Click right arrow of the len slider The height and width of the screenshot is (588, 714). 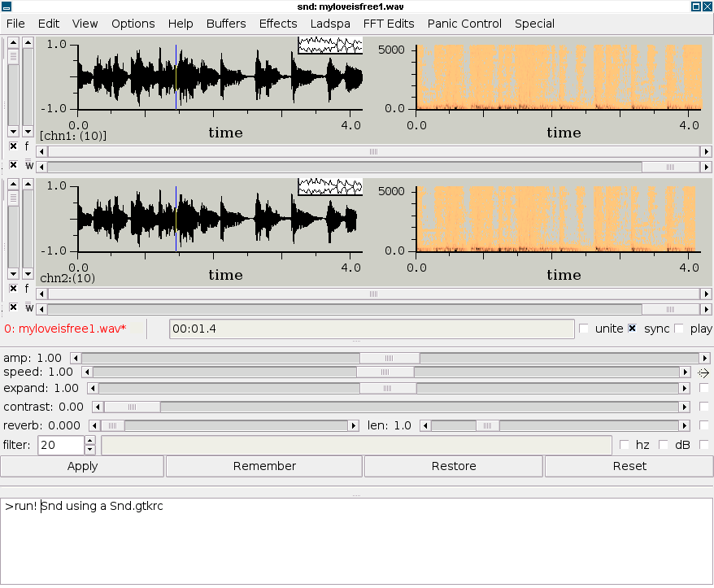(683, 425)
